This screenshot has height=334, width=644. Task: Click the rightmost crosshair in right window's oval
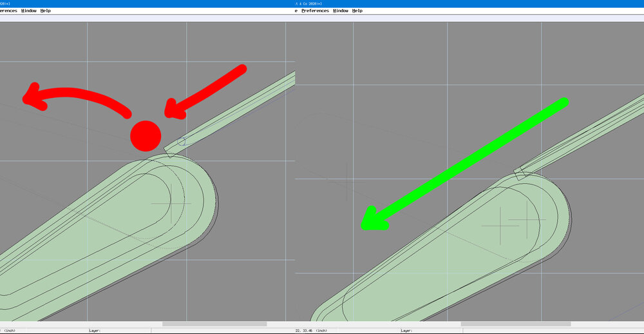[527, 220]
